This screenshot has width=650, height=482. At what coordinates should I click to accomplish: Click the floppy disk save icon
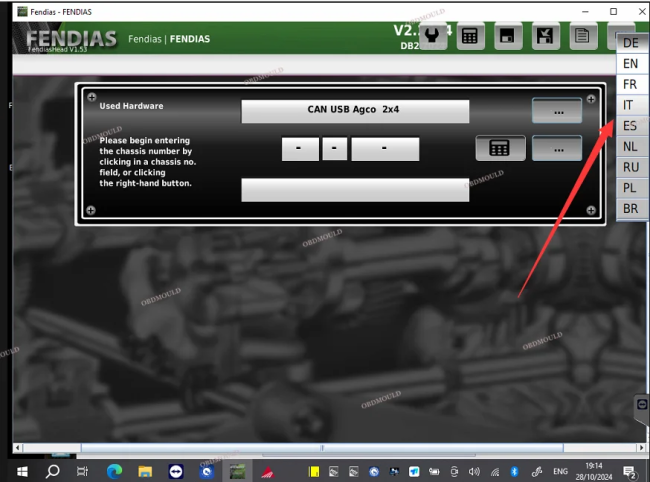(507, 36)
